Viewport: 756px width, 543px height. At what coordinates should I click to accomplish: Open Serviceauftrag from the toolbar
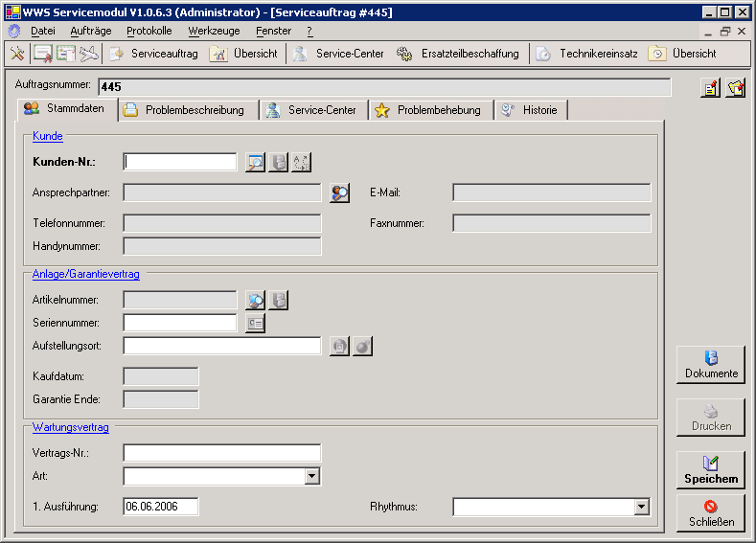(x=154, y=54)
